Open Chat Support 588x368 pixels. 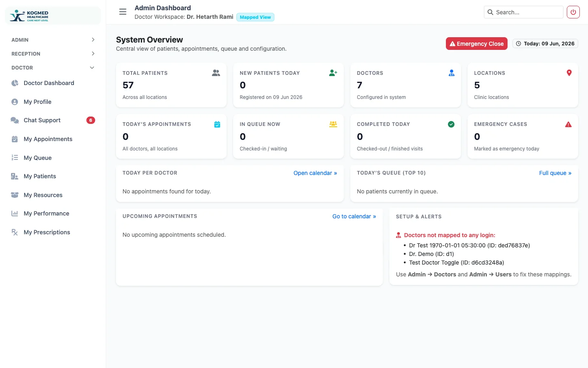53,120
